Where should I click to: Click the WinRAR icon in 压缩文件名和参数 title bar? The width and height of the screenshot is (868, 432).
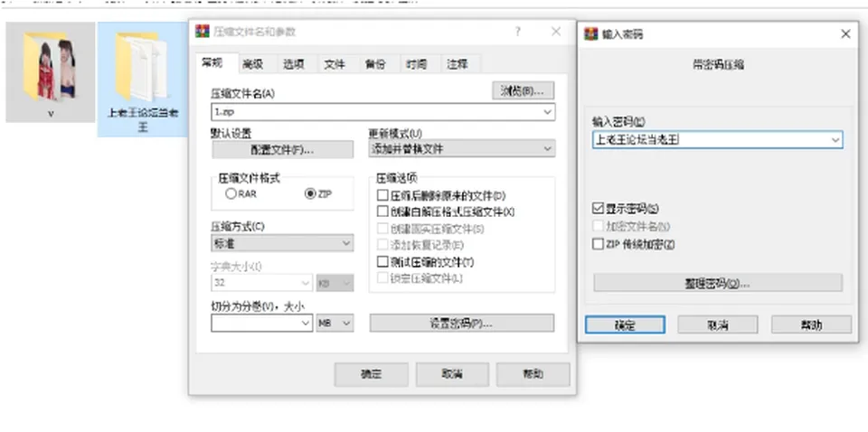(203, 32)
